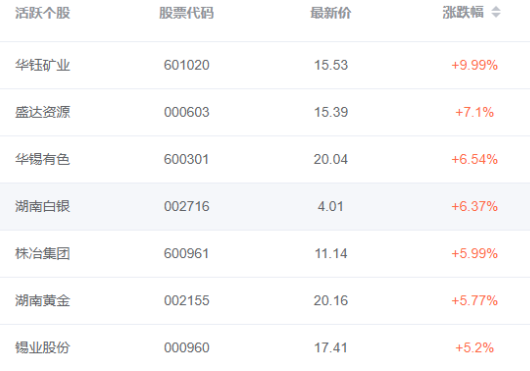
Task: Open stock 湖南黄金
Action: [43, 300]
